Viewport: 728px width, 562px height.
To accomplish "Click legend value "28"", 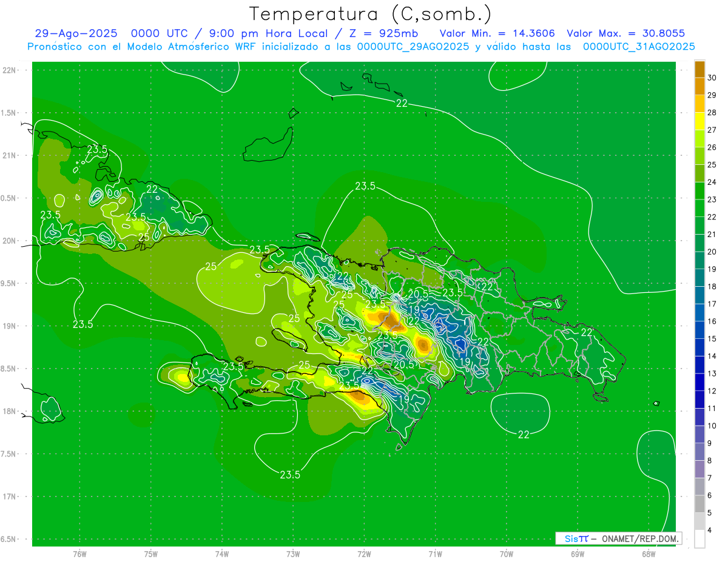I will (x=712, y=113).
